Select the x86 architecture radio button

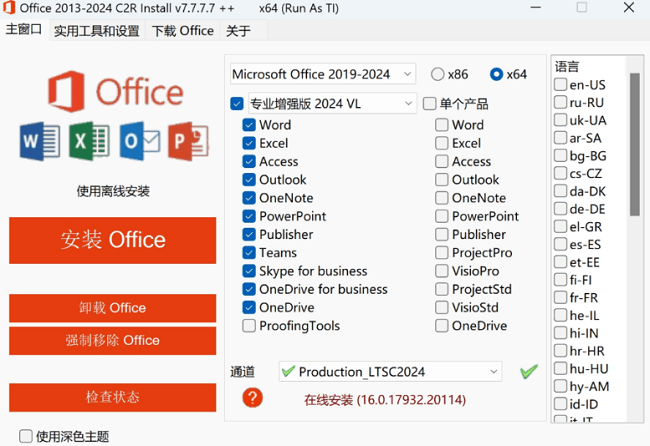[x=437, y=74]
